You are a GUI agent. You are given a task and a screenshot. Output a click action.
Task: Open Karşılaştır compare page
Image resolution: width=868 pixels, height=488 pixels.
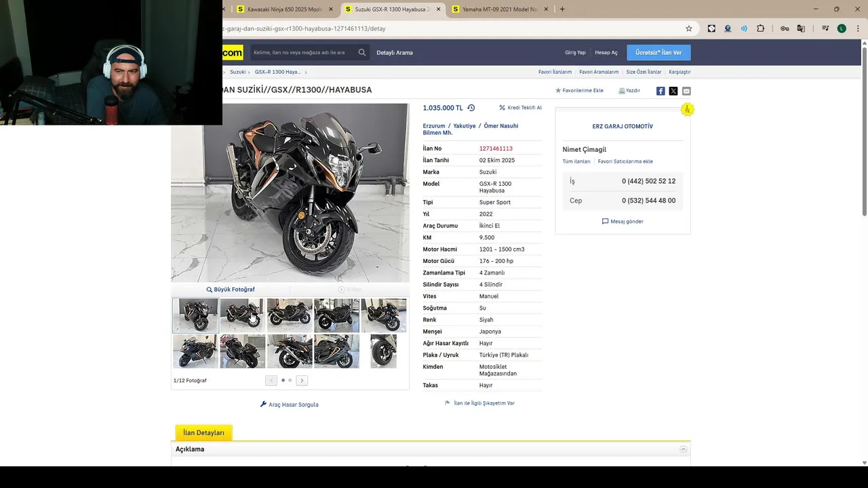679,72
